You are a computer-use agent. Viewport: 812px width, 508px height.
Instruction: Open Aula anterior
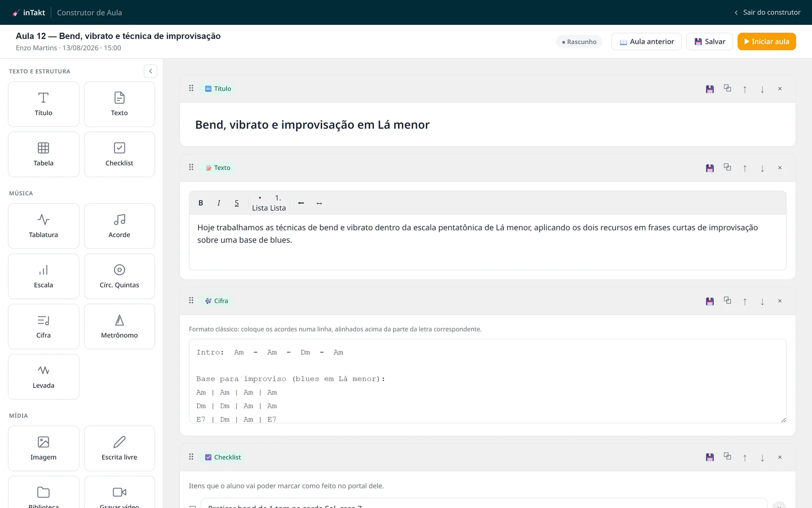[646, 42]
